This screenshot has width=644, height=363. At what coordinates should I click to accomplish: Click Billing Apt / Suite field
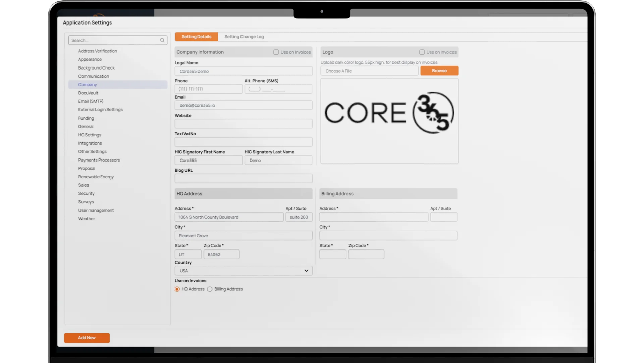pos(444,217)
